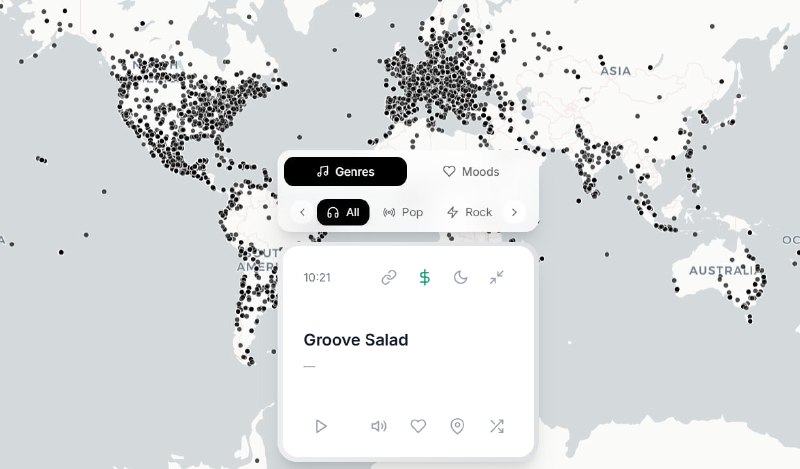Copy the station link using the link icon
Viewport: 800px width, 469px height.
coord(389,277)
